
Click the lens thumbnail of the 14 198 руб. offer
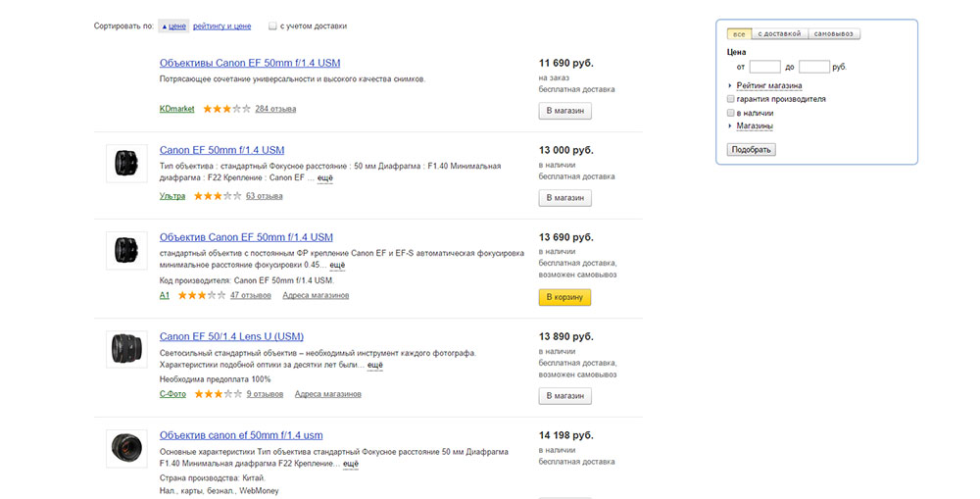pyautogui.click(x=126, y=448)
